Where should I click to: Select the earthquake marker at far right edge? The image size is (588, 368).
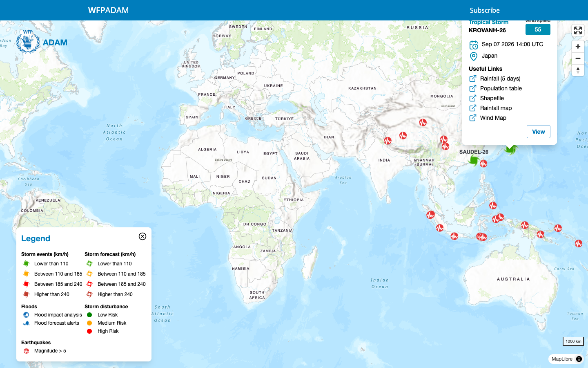[x=579, y=243]
